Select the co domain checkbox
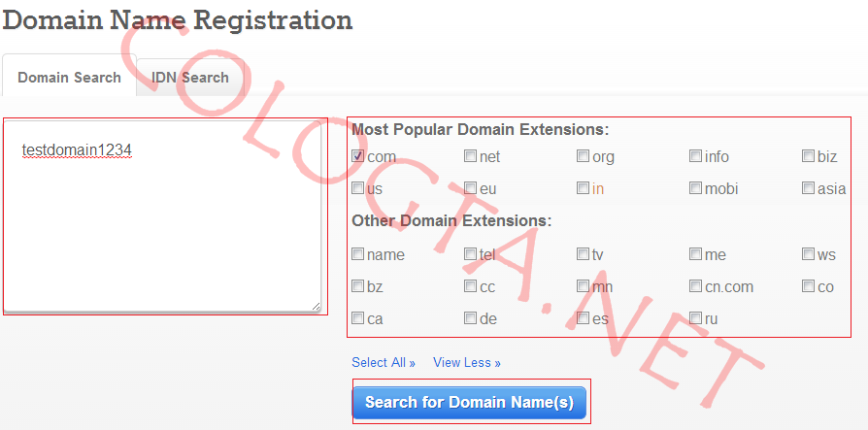The image size is (868, 430). click(808, 286)
